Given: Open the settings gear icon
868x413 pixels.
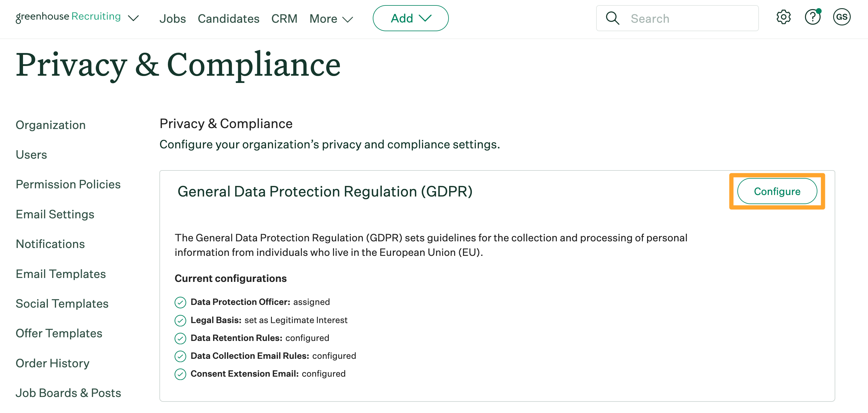Looking at the screenshot, I should 783,18.
